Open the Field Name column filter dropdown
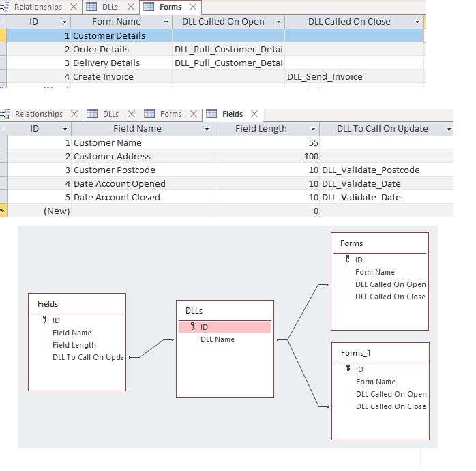This screenshot has width=476, height=471. (207, 129)
